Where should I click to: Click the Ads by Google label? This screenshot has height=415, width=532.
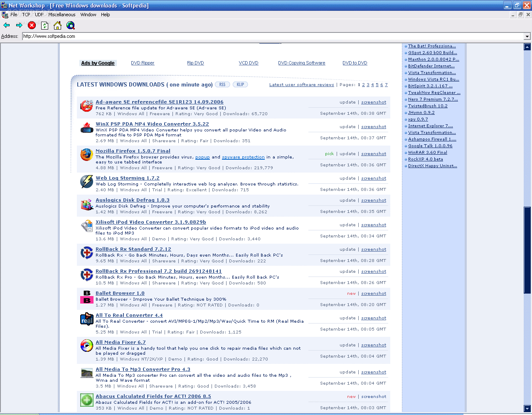tap(98, 63)
